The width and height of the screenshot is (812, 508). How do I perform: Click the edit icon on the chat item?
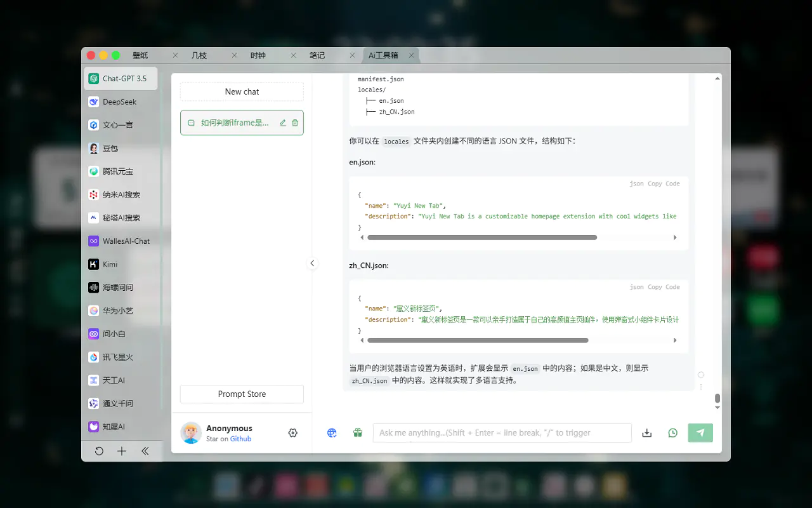click(x=283, y=123)
